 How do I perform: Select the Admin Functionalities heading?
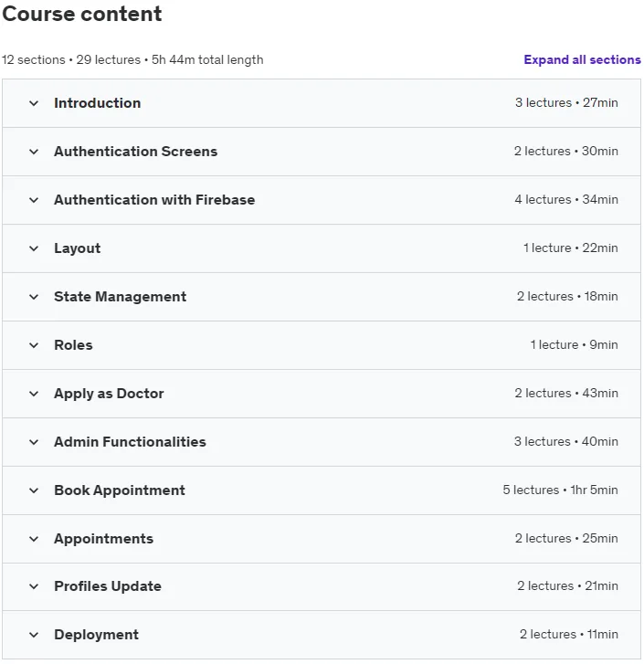(x=130, y=442)
